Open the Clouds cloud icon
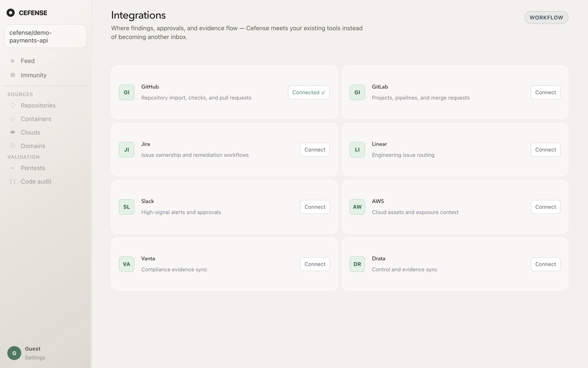This screenshot has width=588, height=368. coord(13,132)
